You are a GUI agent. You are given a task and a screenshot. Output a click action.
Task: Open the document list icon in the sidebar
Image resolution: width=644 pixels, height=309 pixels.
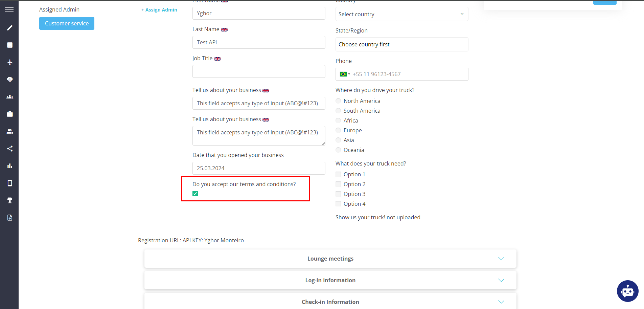point(9,45)
